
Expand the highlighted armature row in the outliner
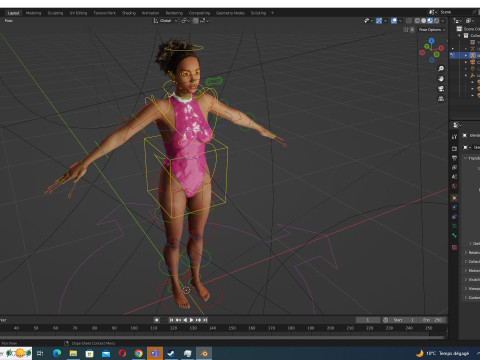click(x=466, y=55)
